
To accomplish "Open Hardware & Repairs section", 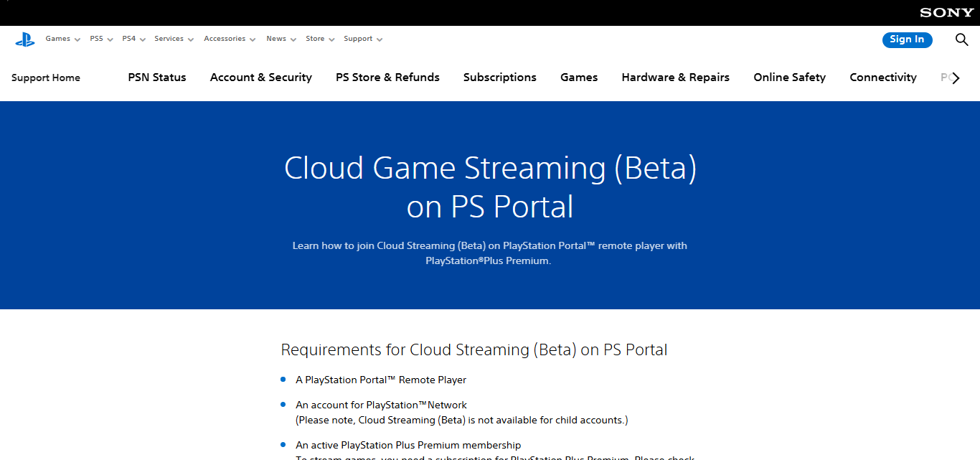I will click(x=676, y=78).
